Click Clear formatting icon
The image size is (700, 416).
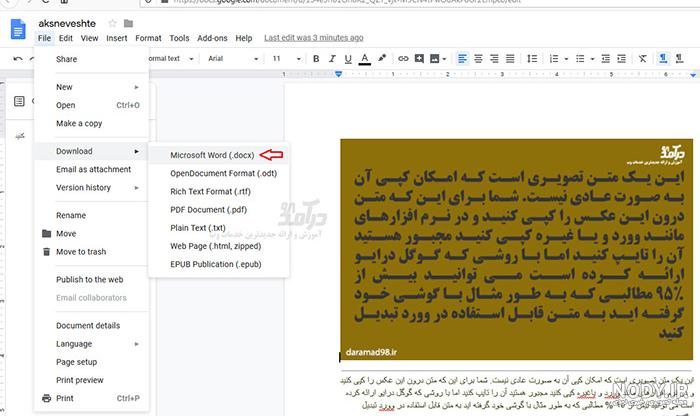coord(642,58)
